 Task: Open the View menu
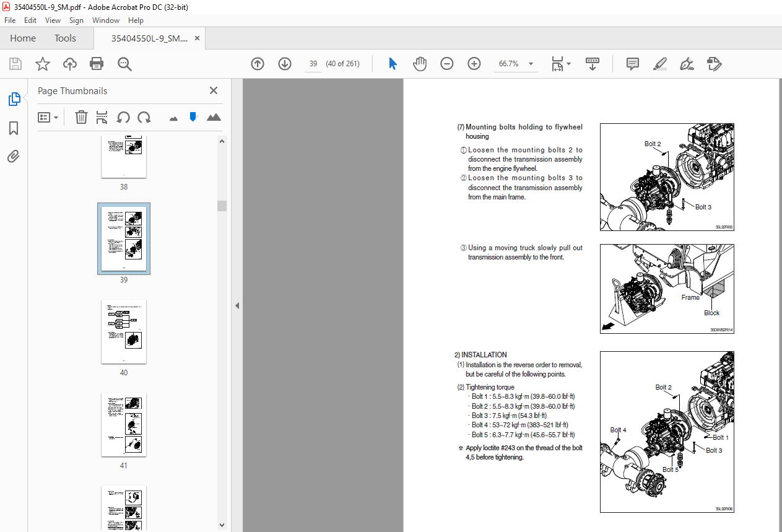click(x=53, y=20)
